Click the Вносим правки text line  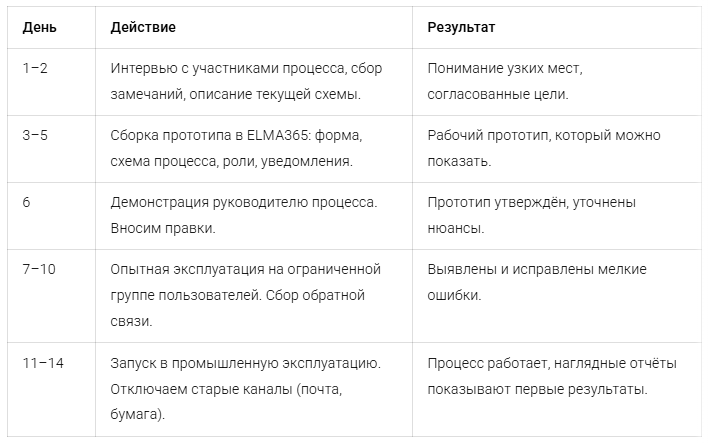[163, 228]
